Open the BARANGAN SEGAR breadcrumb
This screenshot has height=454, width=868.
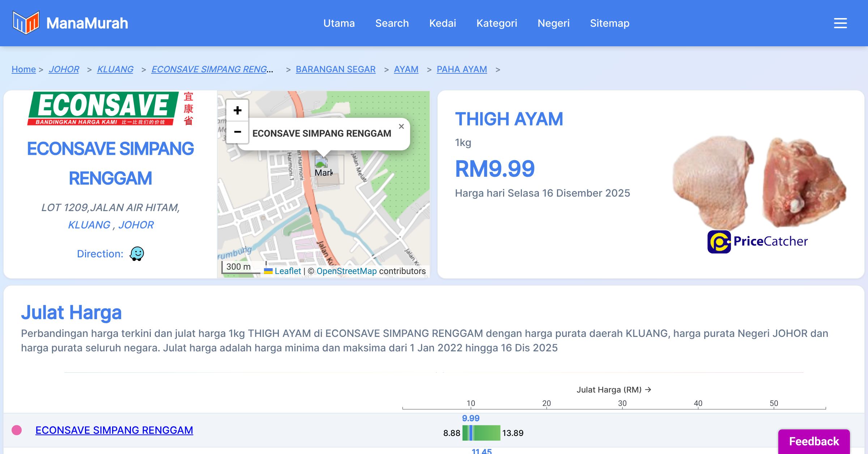click(335, 69)
